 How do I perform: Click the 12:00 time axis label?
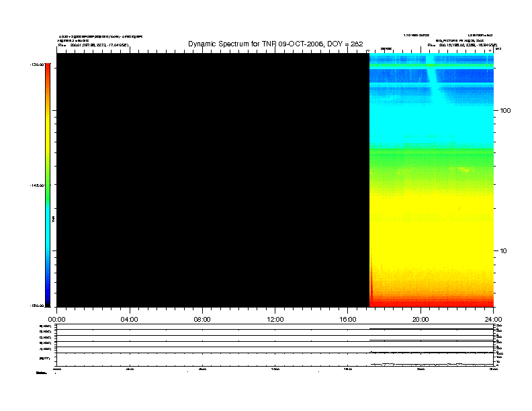coord(275,320)
